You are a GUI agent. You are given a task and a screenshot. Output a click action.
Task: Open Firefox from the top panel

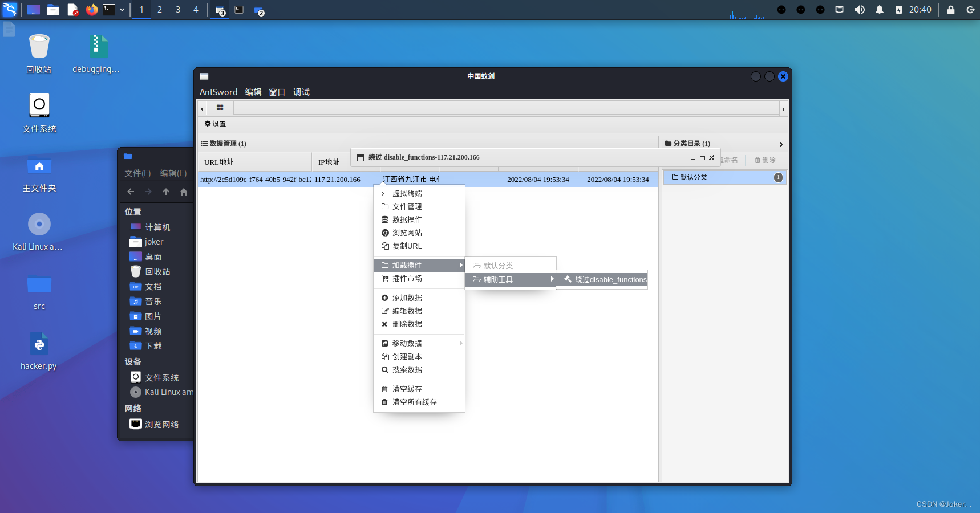pyautogui.click(x=91, y=10)
